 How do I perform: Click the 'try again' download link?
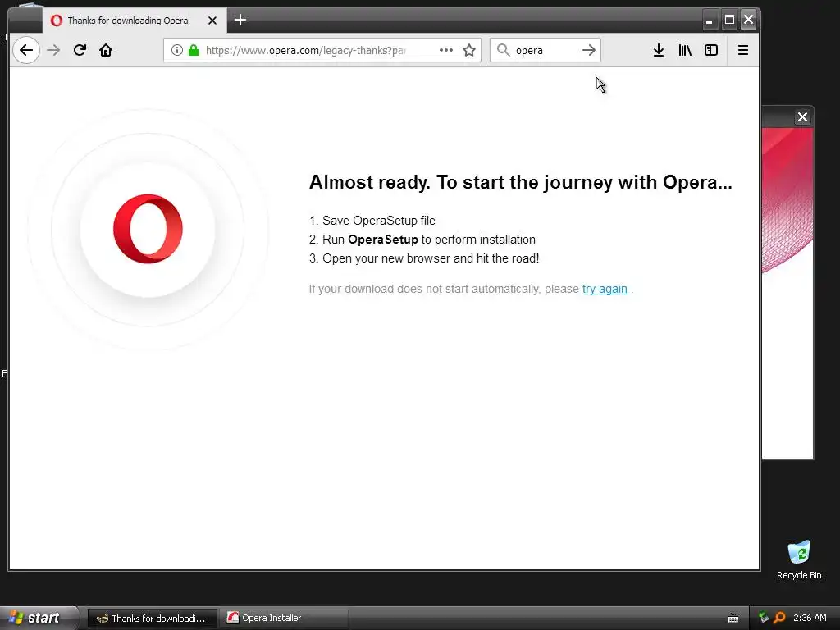pyautogui.click(x=605, y=290)
